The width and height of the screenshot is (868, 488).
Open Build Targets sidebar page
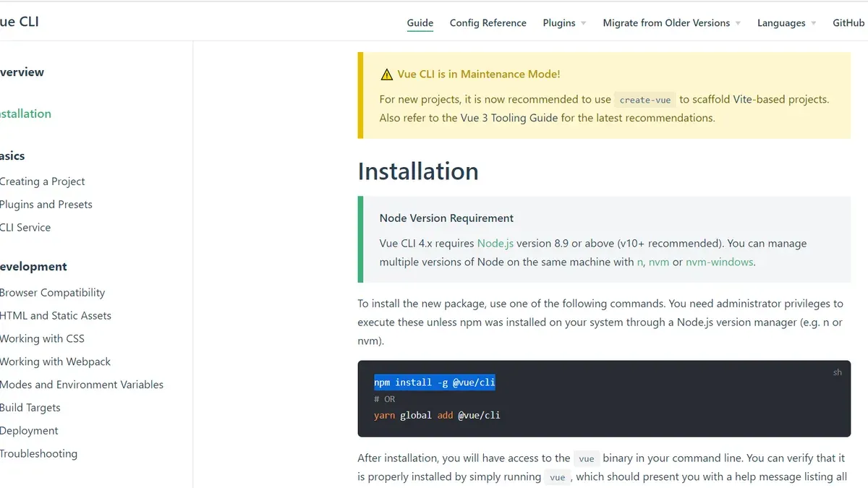click(30, 408)
